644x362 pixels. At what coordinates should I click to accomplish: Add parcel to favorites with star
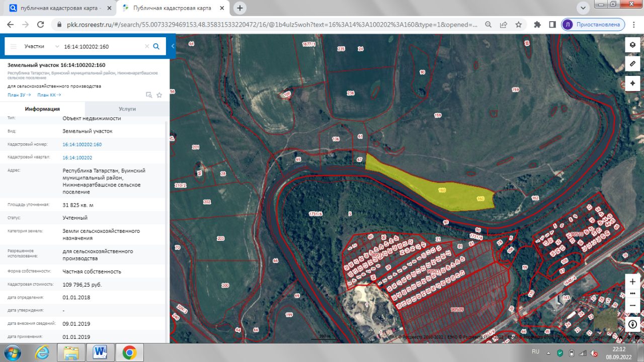coord(159,95)
